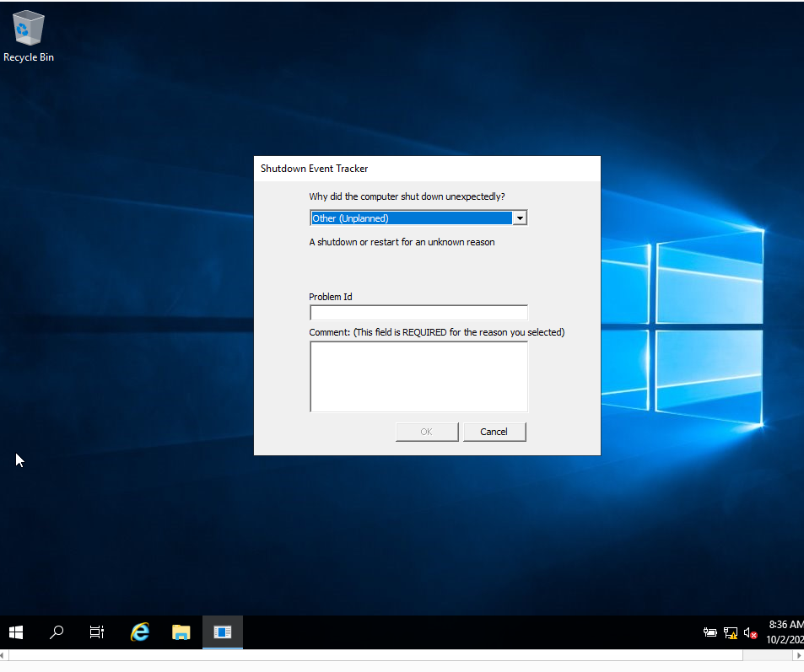Click the horizontal scrollbar track at bottom
Screen dimensions: 804x672
coord(375,656)
